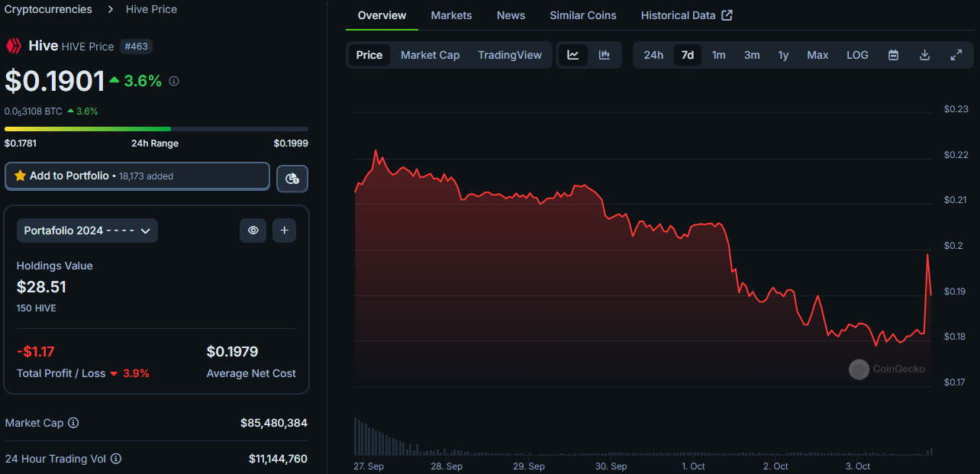
Task: Set chart range to 1y
Action: click(783, 55)
